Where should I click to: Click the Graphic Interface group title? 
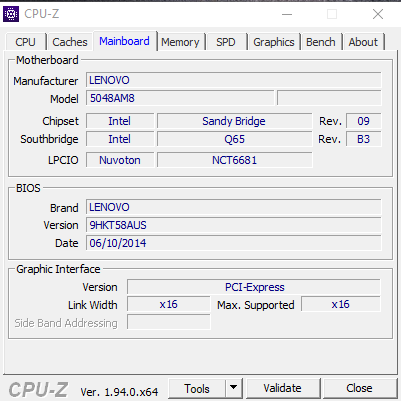point(58,269)
